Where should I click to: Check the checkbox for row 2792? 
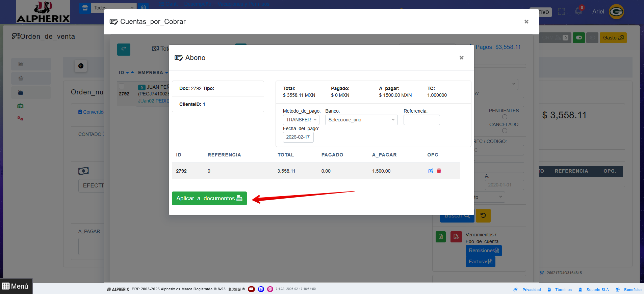click(122, 86)
